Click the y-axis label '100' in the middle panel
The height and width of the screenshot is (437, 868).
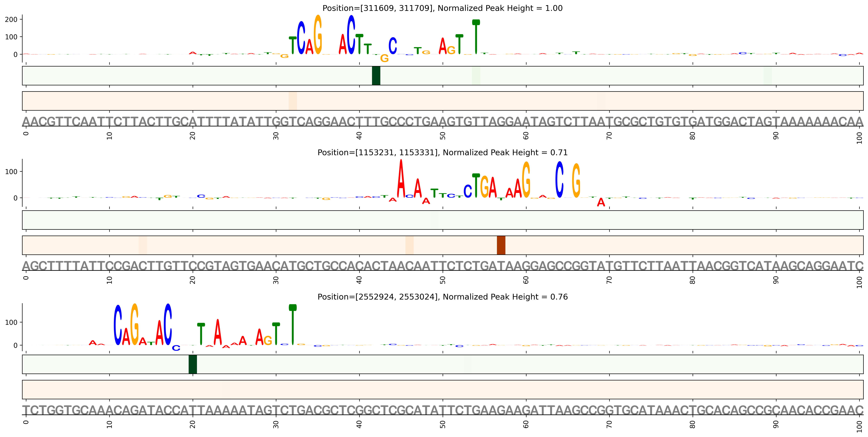tap(11, 172)
